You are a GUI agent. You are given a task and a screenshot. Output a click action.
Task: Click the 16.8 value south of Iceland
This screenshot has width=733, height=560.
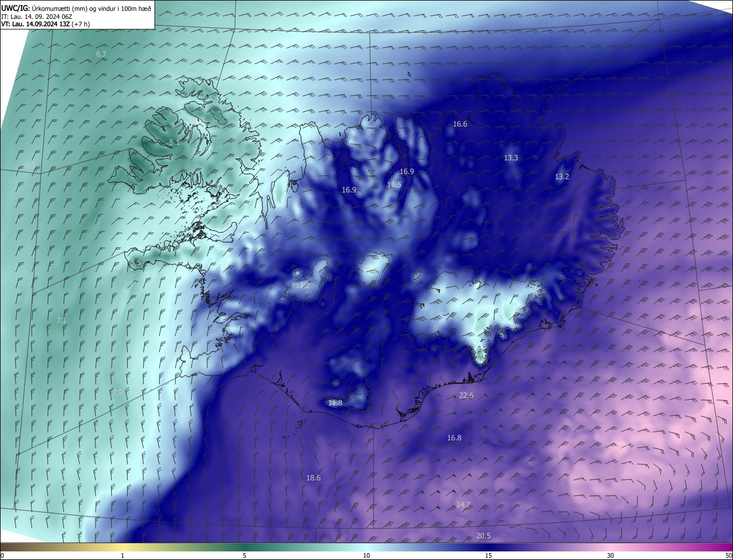[454, 437]
